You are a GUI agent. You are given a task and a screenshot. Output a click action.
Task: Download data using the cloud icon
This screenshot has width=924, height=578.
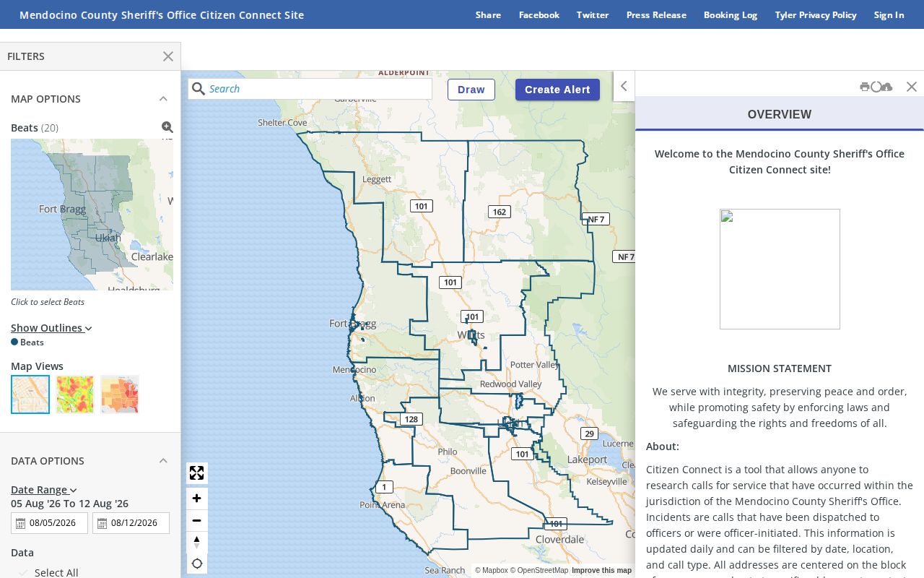[887, 87]
